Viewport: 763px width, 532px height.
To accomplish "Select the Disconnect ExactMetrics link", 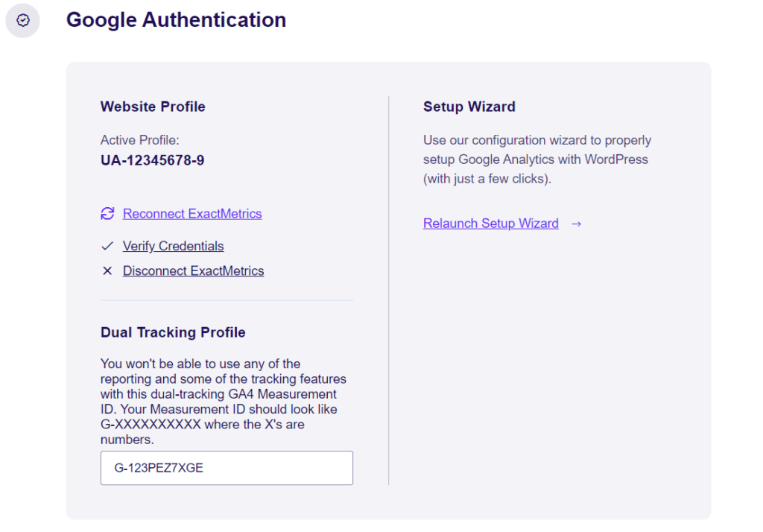I will point(193,270).
